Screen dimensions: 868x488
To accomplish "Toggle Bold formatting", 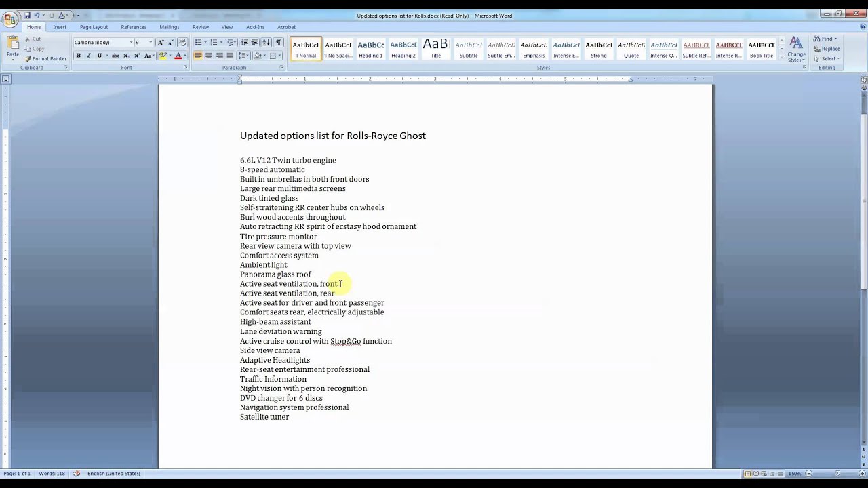I will [78, 56].
